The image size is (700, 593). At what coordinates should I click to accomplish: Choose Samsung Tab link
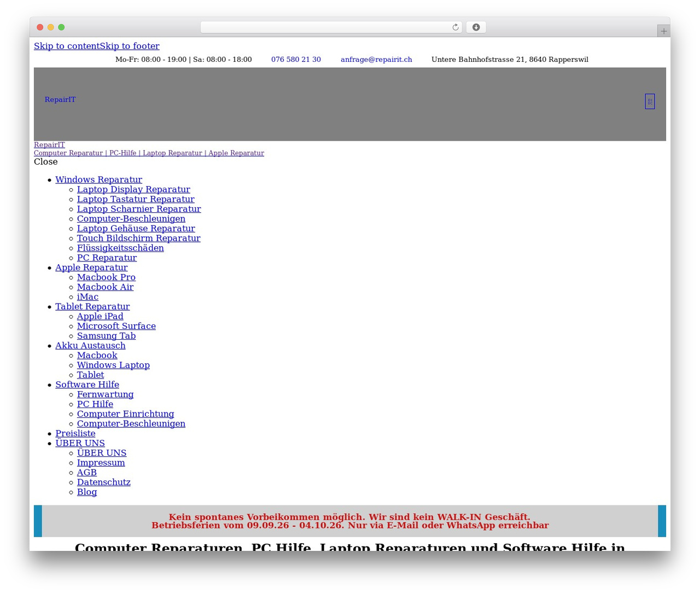pyautogui.click(x=106, y=336)
